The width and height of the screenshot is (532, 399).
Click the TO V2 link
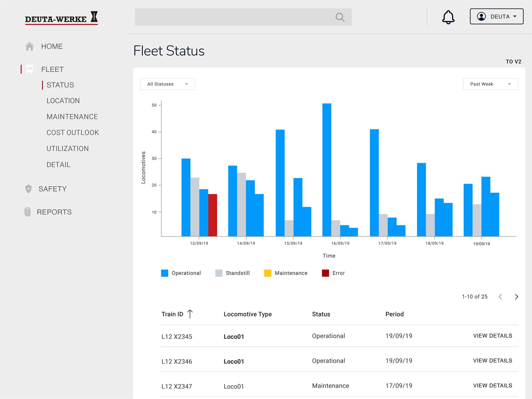point(513,62)
